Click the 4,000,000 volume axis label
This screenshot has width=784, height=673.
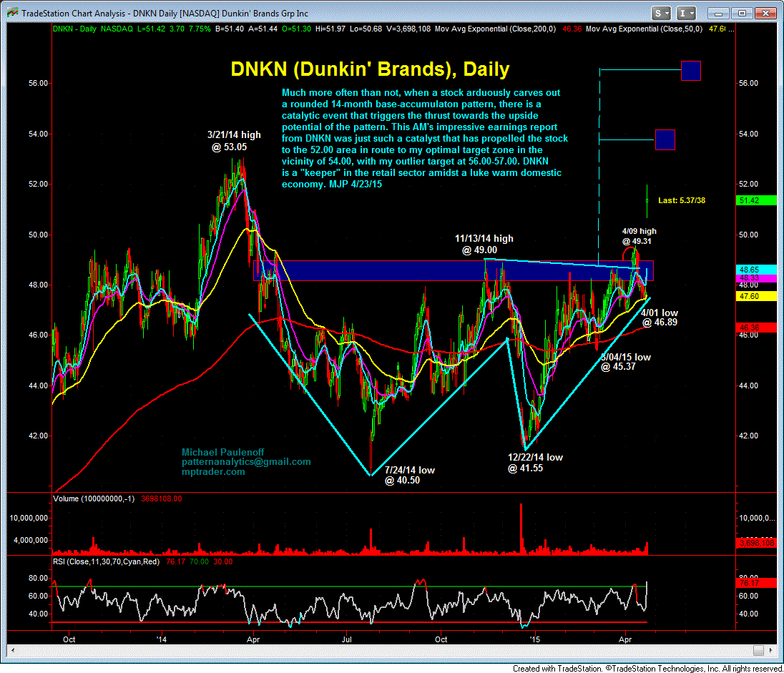pos(31,541)
